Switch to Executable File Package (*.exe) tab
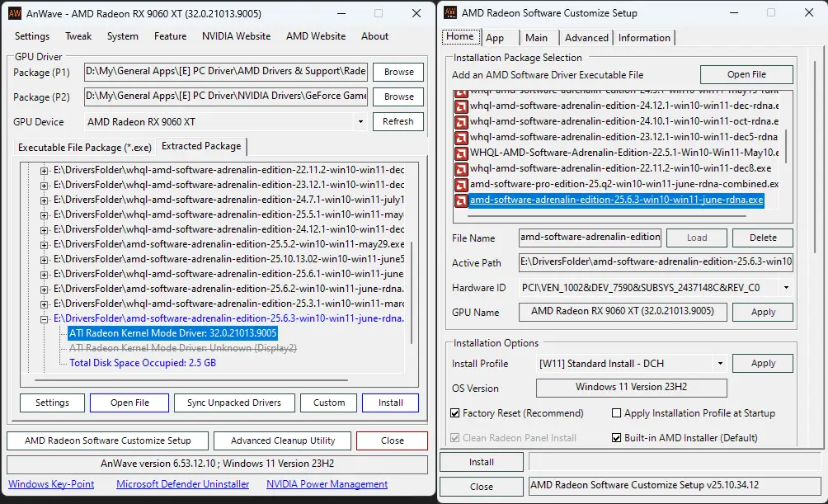 (x=84, y=148)
